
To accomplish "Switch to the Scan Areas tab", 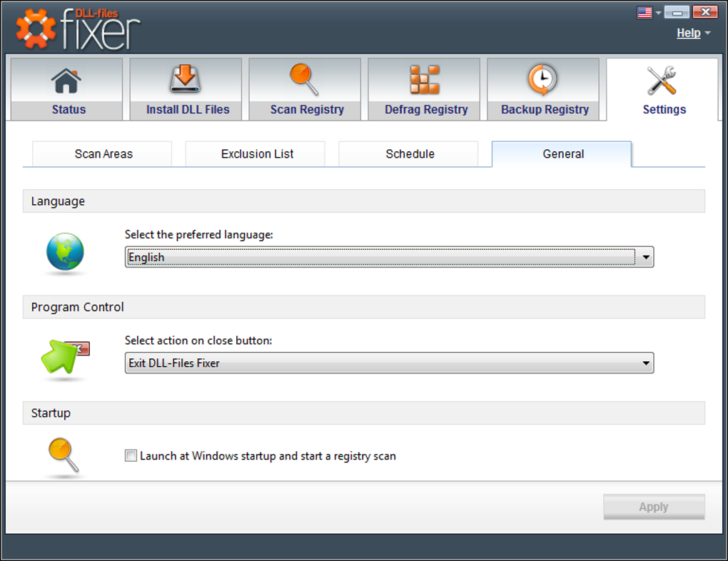I will coord(102,153).
